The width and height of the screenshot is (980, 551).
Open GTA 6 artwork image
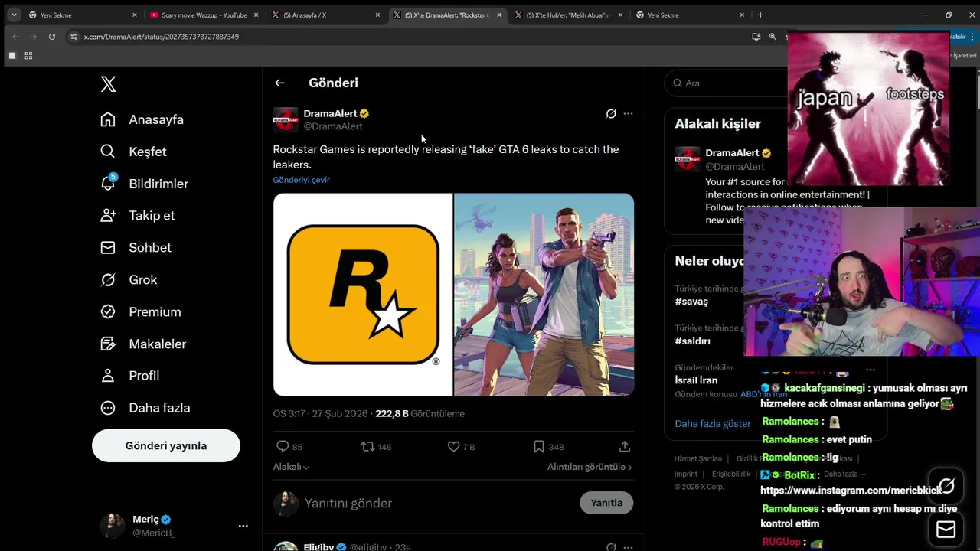(544, 295)
